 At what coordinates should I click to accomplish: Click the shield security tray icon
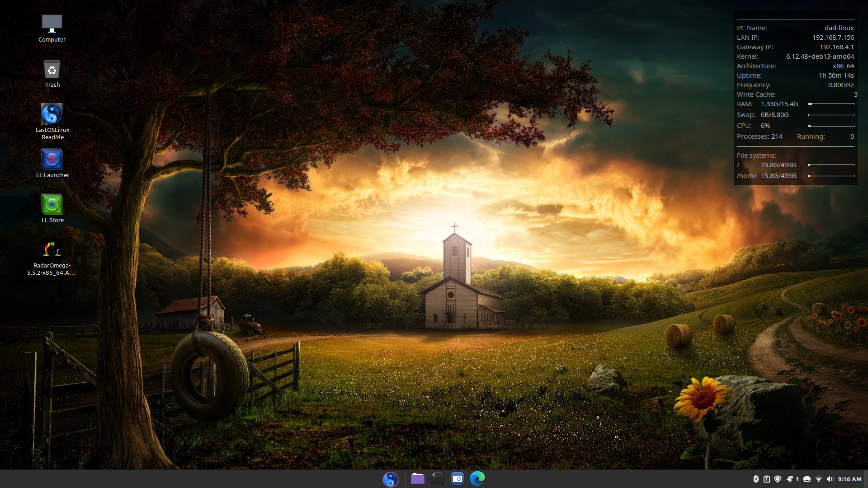coord(778,479)
